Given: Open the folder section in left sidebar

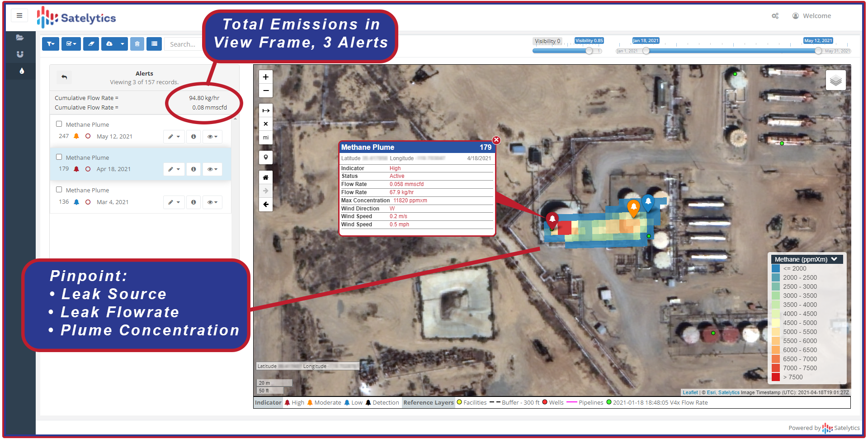Looking at the screenshot, I should click(x=20, y=38).
